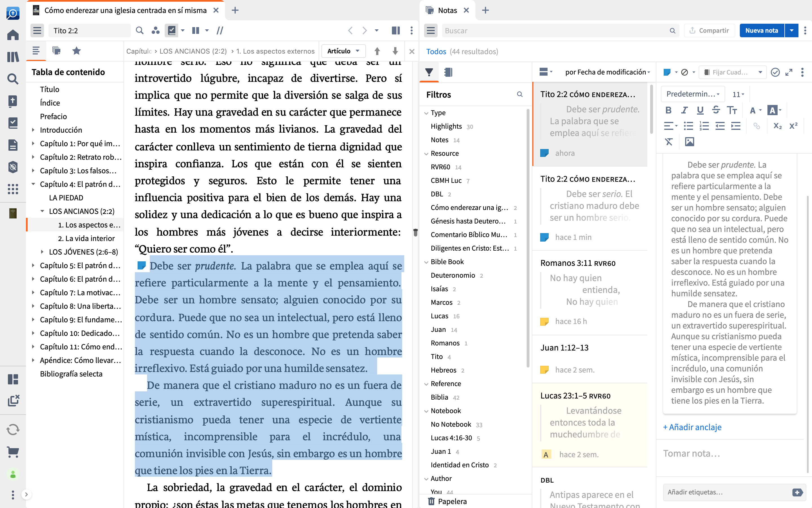This screenshot has width=812, height=508.
Task: Click the Buscar notes search field
Action: [560, 30]
